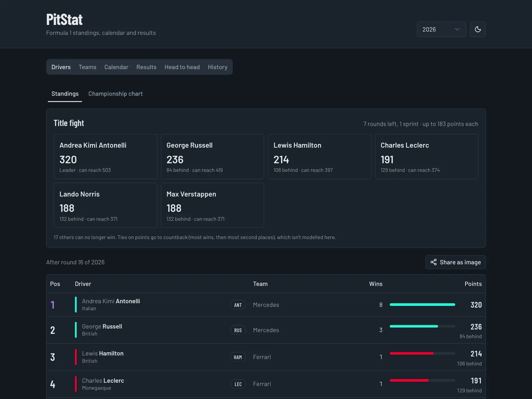Click Andrea Kimi Antonelli in the standings table
Image resolution: width=532 pixels, height=399 pixels.
pyautogui.click(x=111, y=301)
